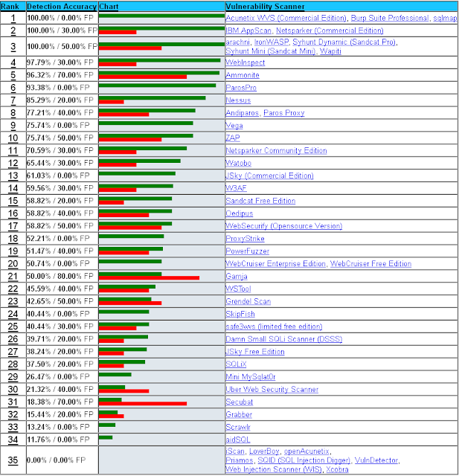This screenshot has width=459, height=476.
Task: Click the Grendel Scan link
Action: [x=248, y=301]
